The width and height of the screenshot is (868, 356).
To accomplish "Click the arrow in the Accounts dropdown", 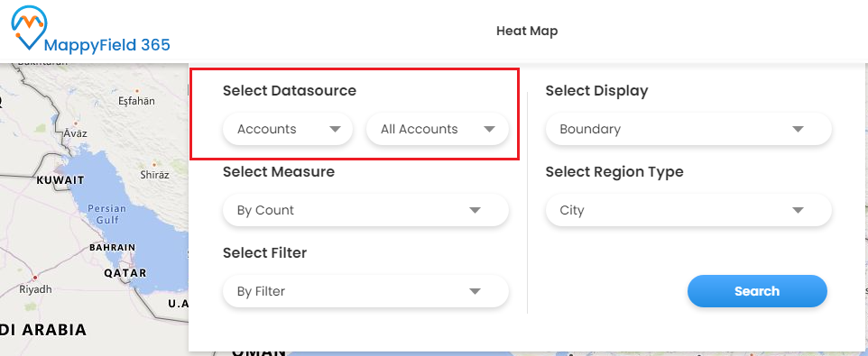I will pyautogui.click(x=335, y=130).
